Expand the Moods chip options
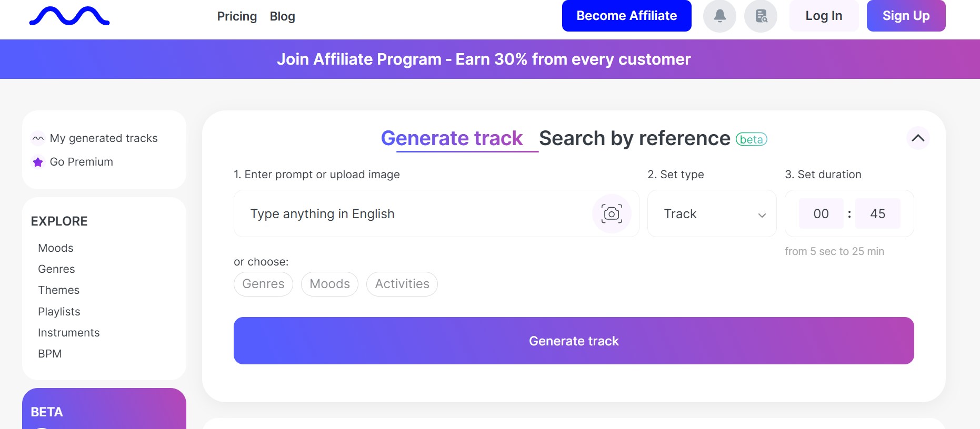This screenshot has width=980, height=429. pos(329,284)
